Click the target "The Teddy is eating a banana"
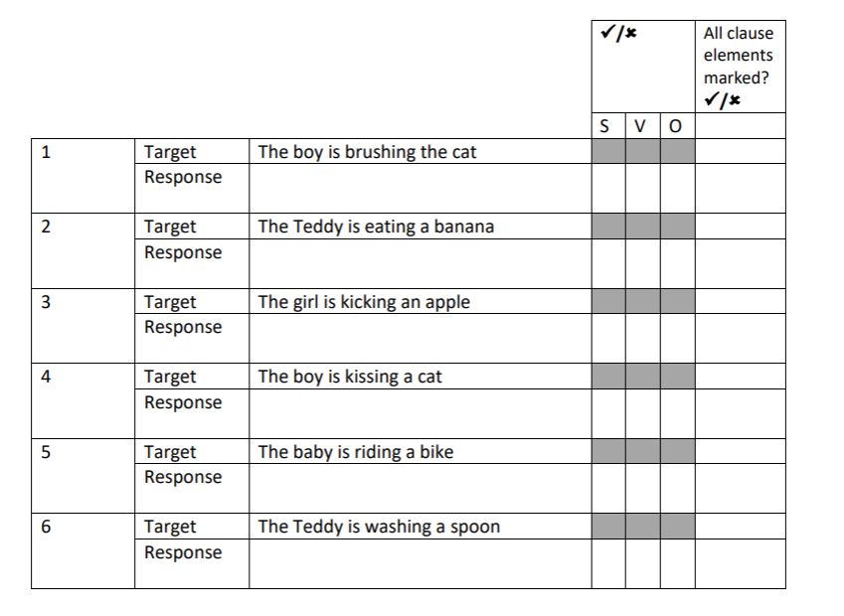 376,227
